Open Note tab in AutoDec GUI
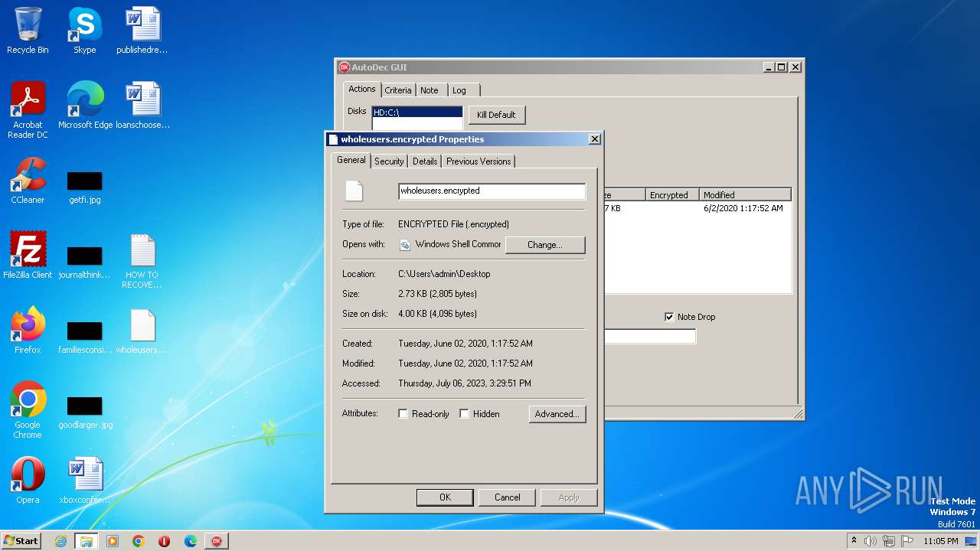The image size is (980, 551). click(x=430, y=90)
